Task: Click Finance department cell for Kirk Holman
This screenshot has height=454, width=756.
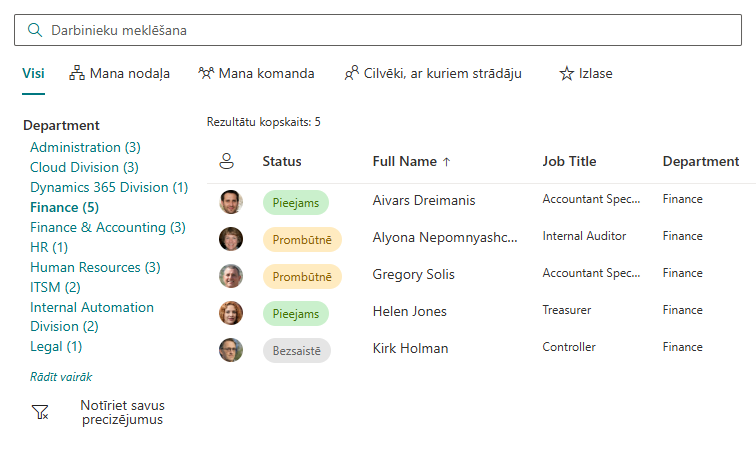Action: pyautogui.click(x=683, y=347)
